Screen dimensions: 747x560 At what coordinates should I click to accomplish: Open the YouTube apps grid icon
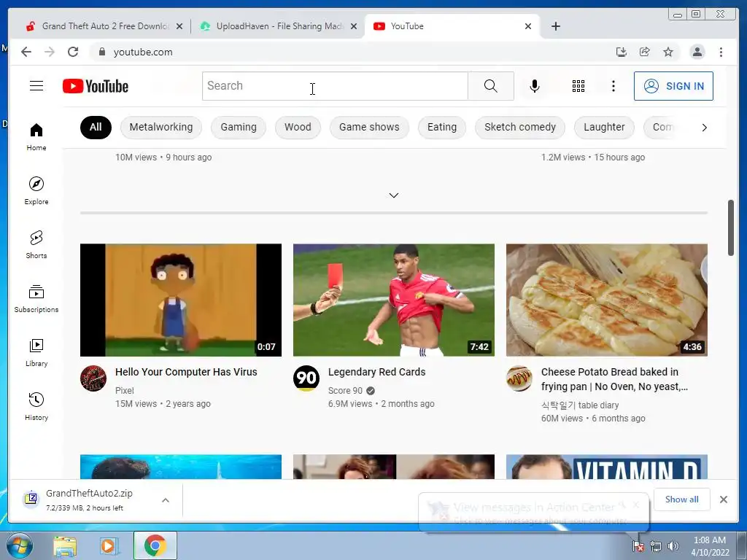[x=578, y=86]
